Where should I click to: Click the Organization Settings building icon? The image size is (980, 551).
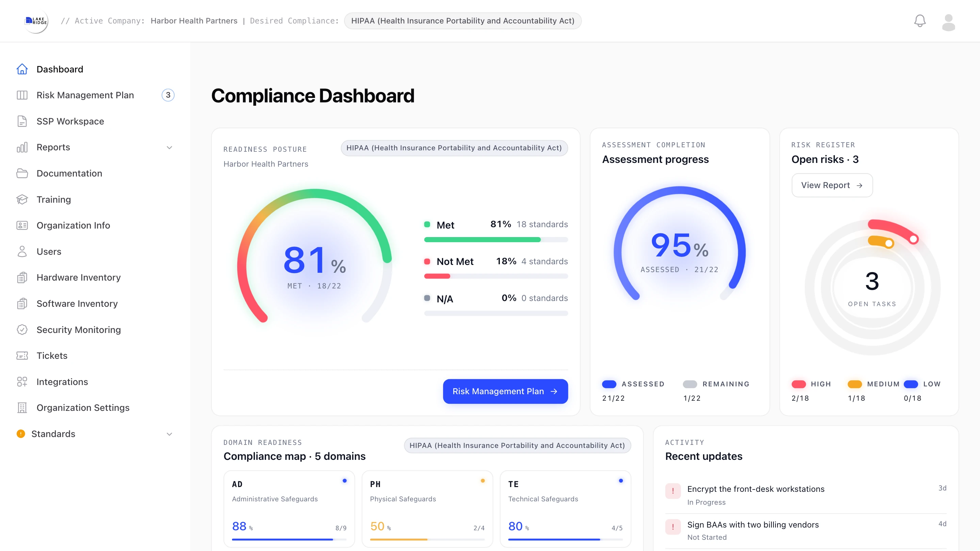click(22, 408)
